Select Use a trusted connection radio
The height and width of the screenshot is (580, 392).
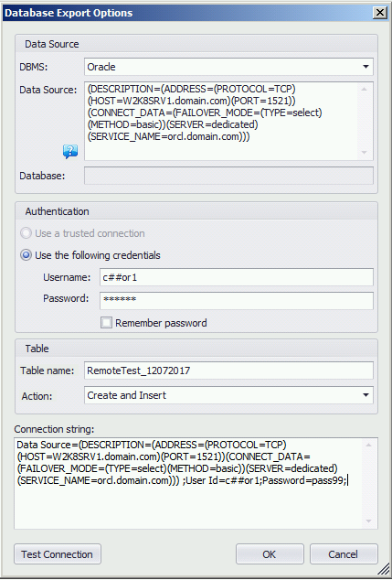(x=26, y=233)
